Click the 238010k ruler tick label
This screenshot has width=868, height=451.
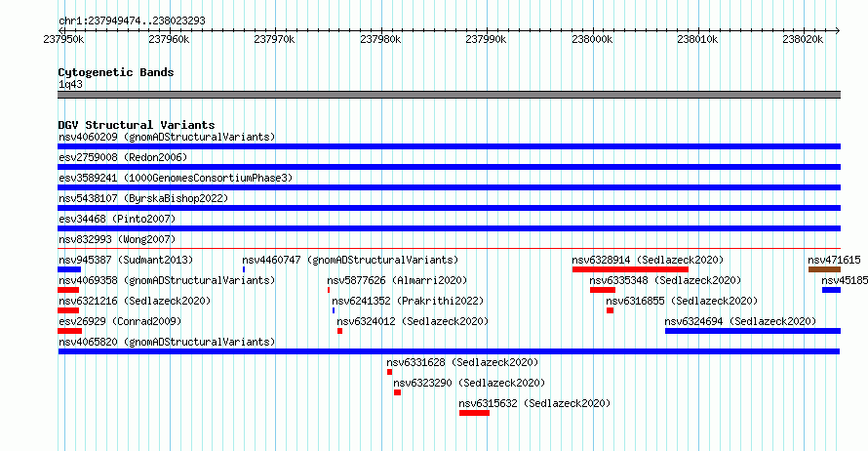pos(697,39)
